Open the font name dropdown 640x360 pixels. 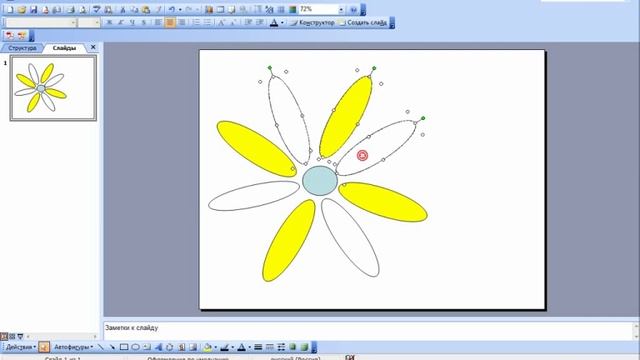click(73, 23)
